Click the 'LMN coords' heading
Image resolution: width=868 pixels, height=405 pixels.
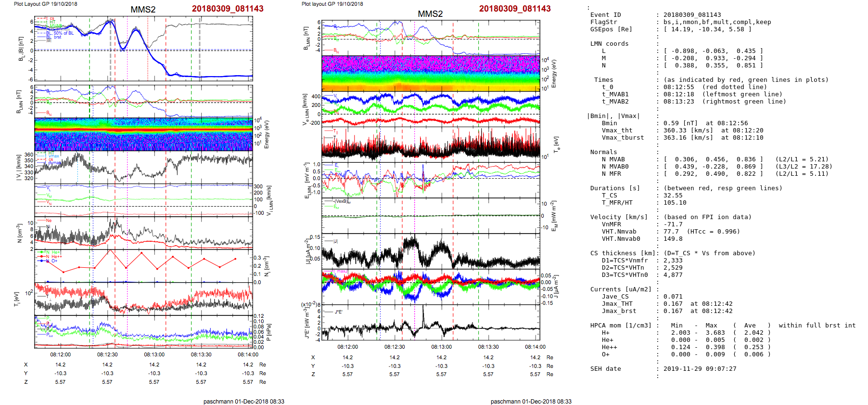tap(609, 44)
